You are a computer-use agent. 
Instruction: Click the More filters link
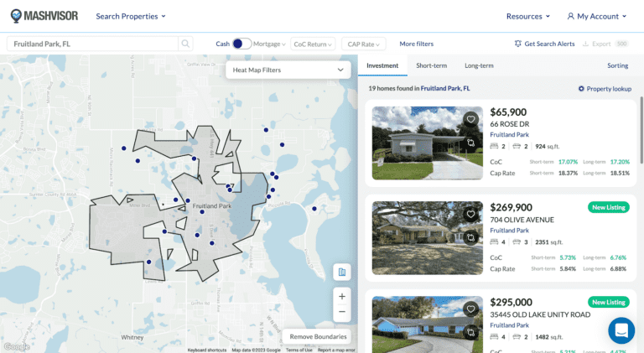[x=416, y=44]
